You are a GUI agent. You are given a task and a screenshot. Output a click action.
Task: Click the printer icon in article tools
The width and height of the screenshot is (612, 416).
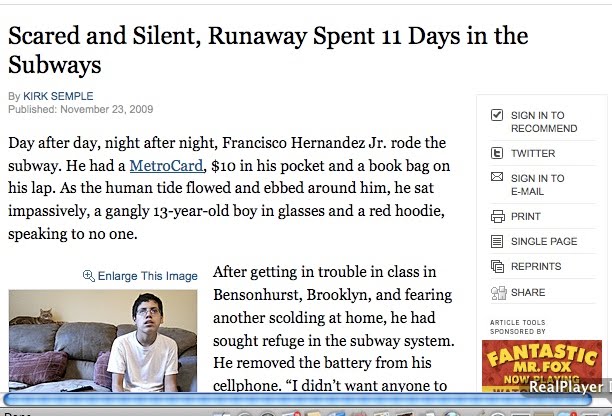pos(497,216)
